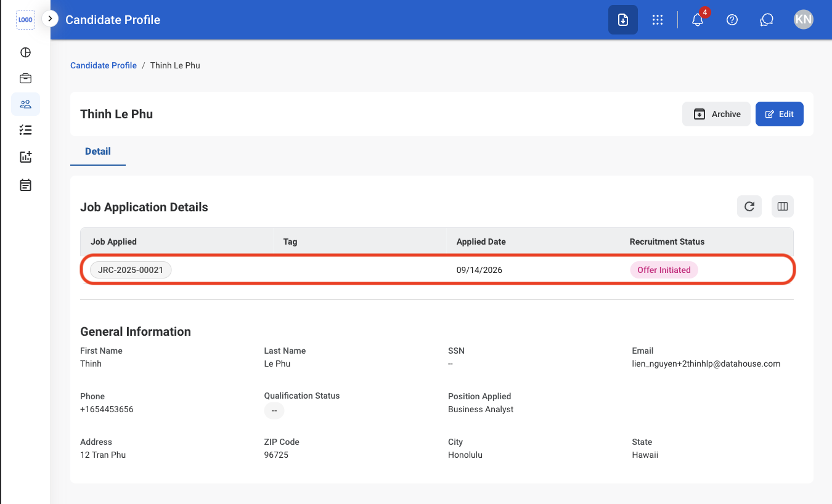832x504 pixels.
Task: Open the KN user avatar menu
Action: [804, 20]
